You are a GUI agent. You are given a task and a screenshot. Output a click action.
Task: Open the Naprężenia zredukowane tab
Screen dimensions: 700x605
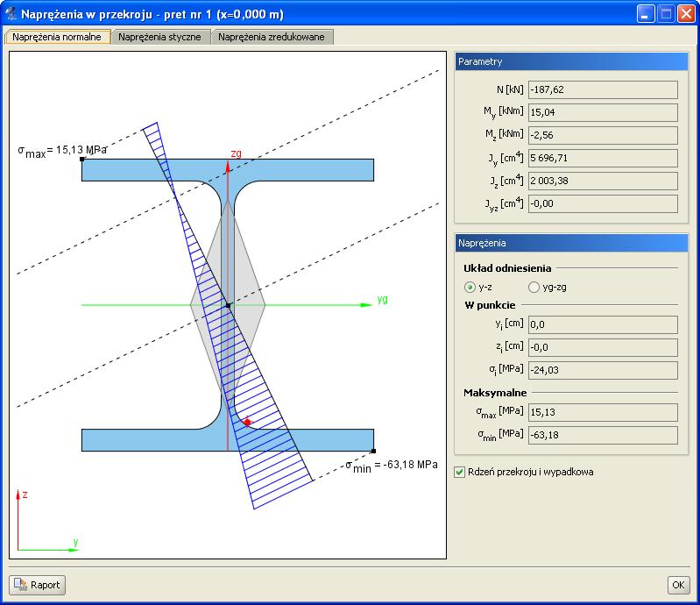(272, 37)
